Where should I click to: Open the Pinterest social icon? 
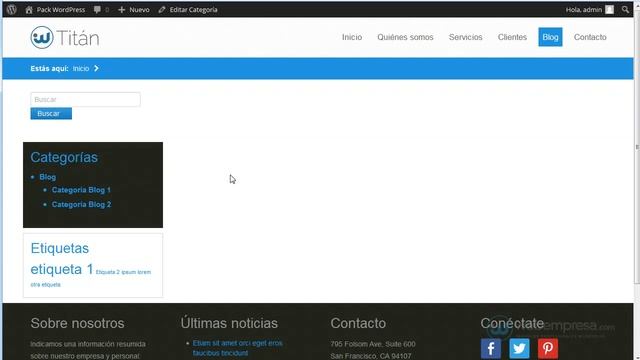tap(548, 349)
